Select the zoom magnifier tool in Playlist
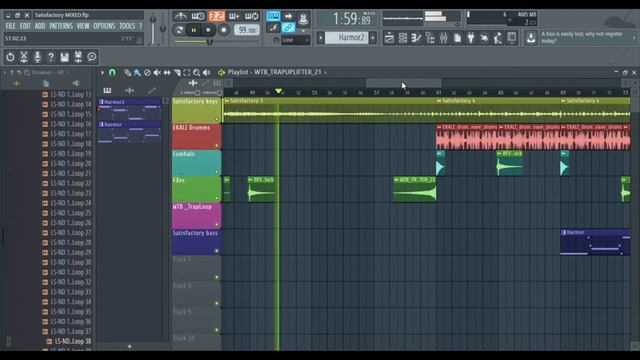 coord(196,72)
